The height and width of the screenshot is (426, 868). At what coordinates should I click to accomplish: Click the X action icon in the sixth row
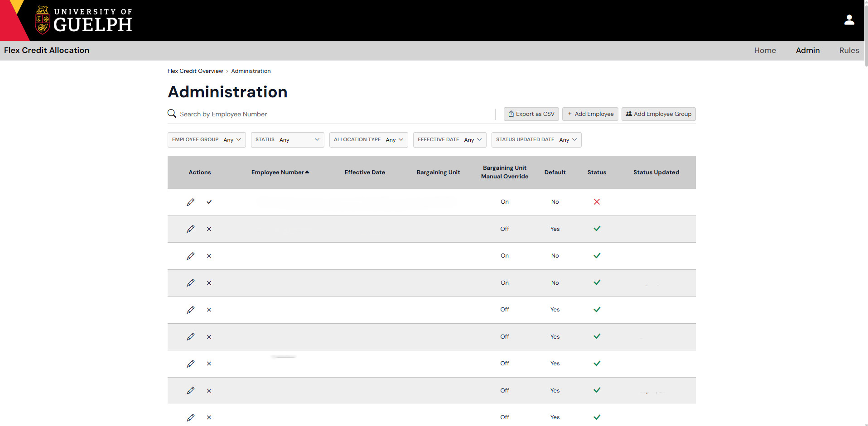209,337
